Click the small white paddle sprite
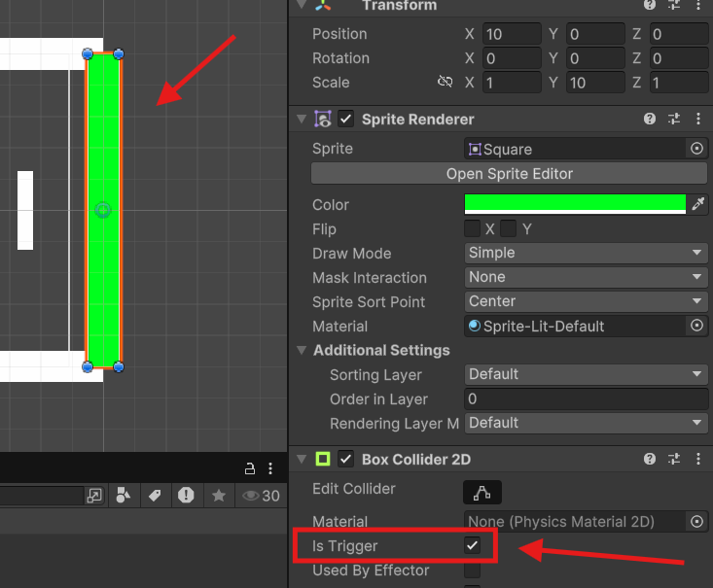Viewport: 713px width, 588px height. click(25, 210)
